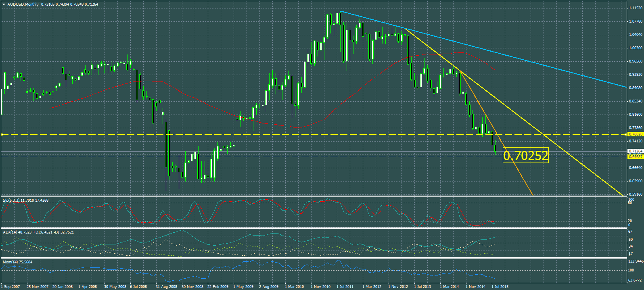The height and width of the screenshot is (290, 644).
Task: Click the 1 Jul 2015 date label
Action: [500, 287]
